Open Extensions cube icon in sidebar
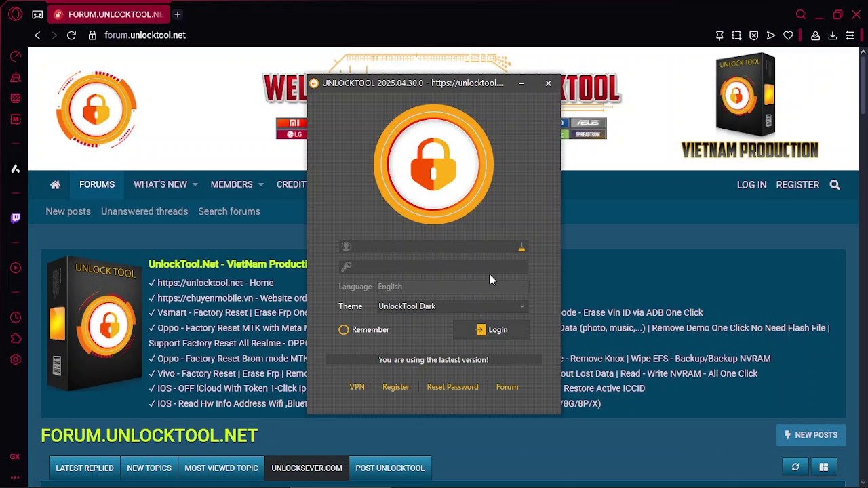Image resolution: width=868 pixels, height=488 pixels. click(x=15, y=338)
